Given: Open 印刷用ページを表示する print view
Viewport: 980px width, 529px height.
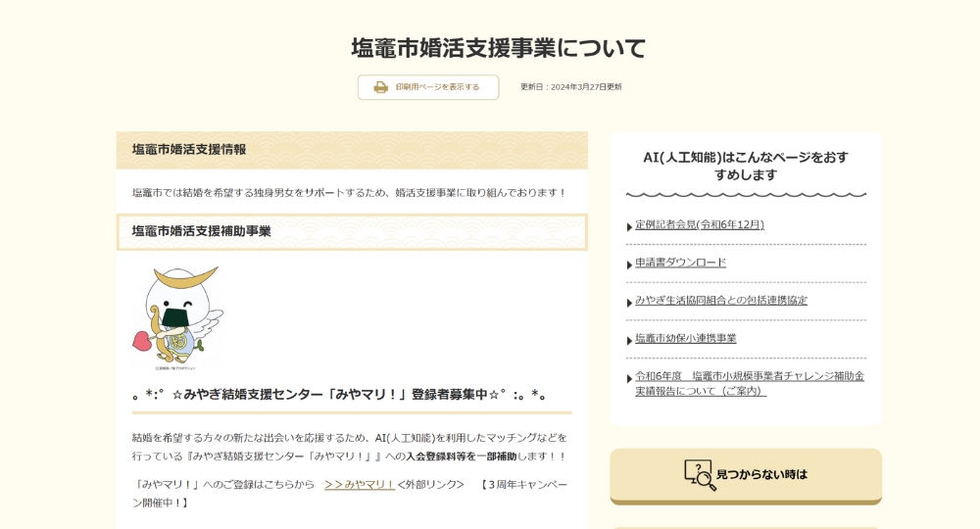Looking at the screenshot, I should 437,87.
